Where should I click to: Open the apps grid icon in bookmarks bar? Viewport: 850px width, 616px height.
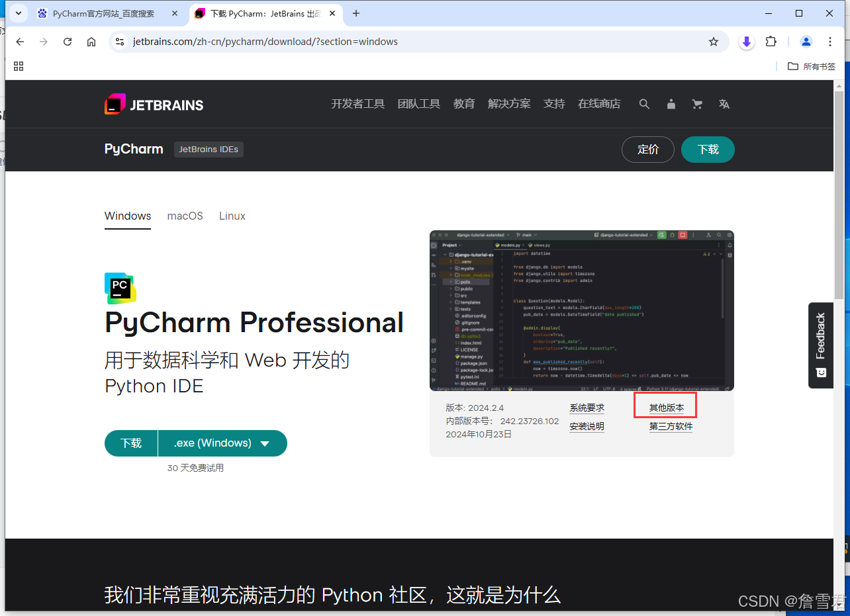19,66
